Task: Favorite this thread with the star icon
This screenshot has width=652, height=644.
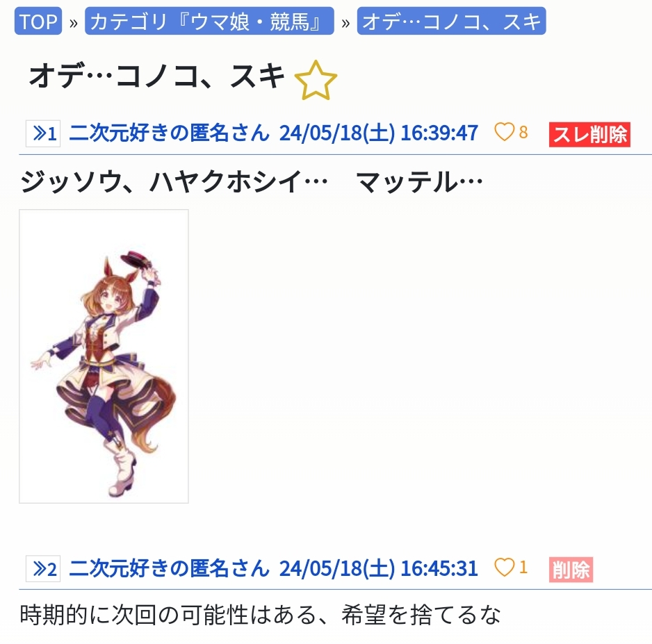Action: pyautogui.click(x=316, y=81)
